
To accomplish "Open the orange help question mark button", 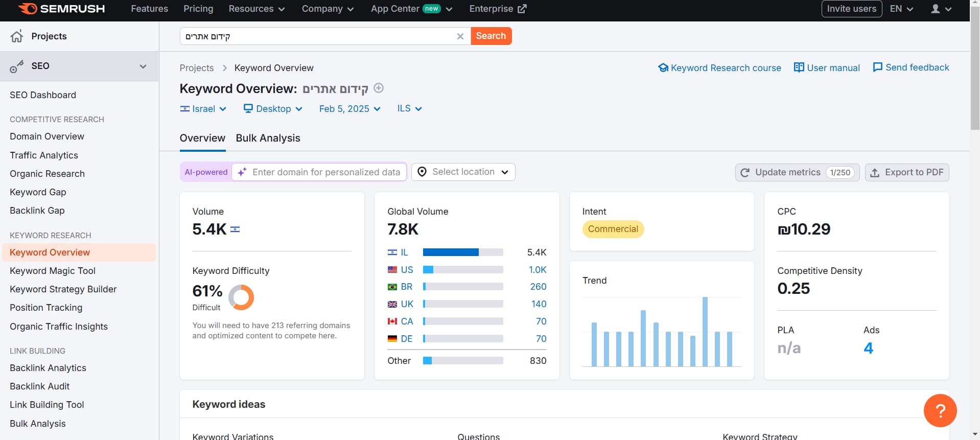I will point(940,410).
